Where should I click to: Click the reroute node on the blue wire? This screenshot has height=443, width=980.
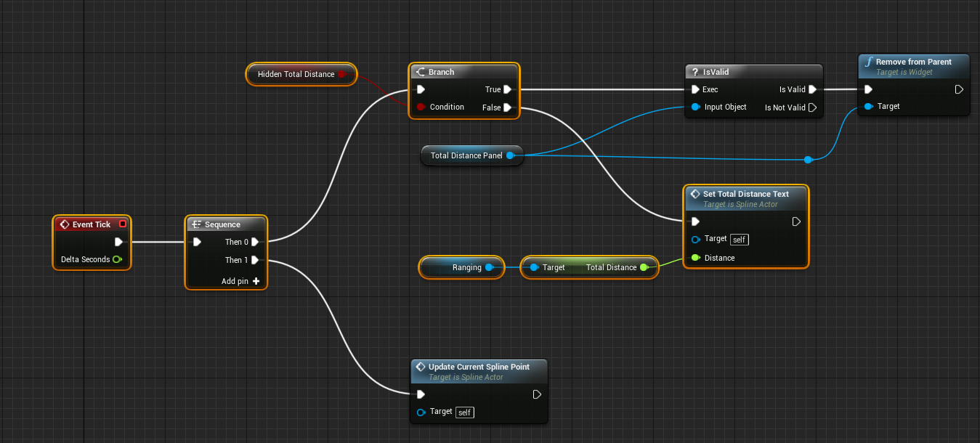point(808,160)
